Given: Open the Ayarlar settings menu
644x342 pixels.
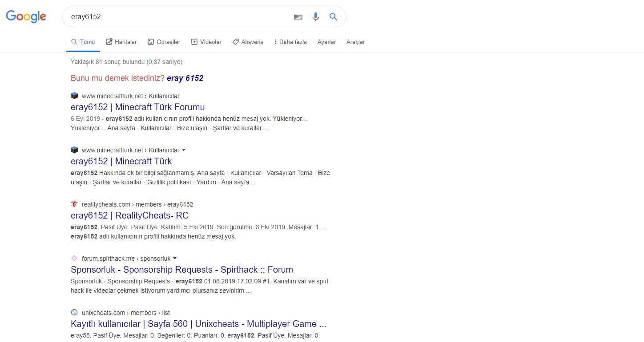Looking at the screenshot, I should coord(326,42).
